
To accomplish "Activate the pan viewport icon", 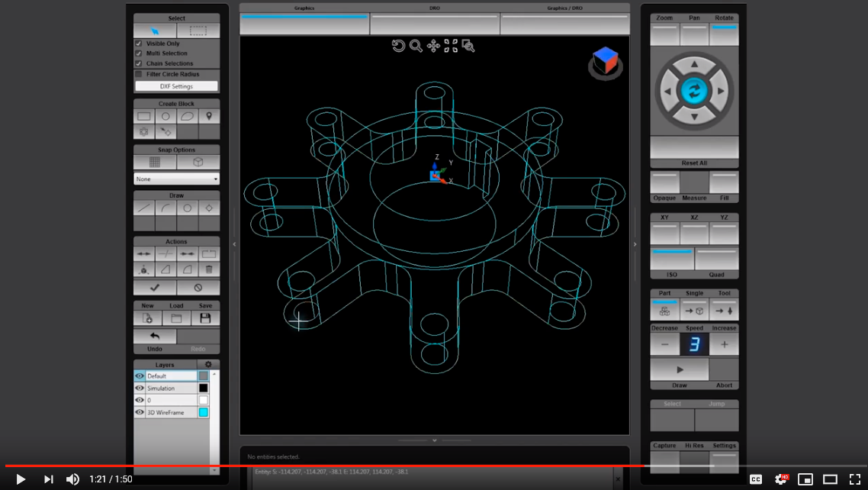I will pos(433,46).
